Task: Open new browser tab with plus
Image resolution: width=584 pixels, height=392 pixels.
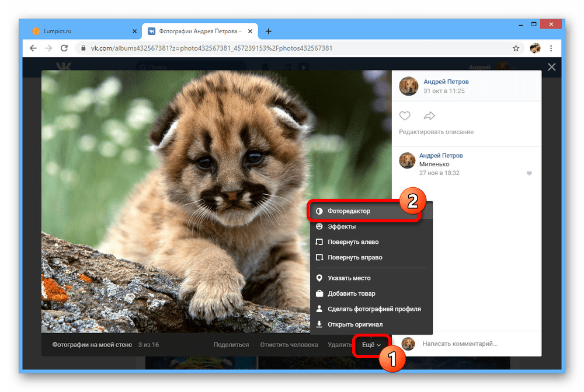Action: pyautogui.click(x=269, y=31)
